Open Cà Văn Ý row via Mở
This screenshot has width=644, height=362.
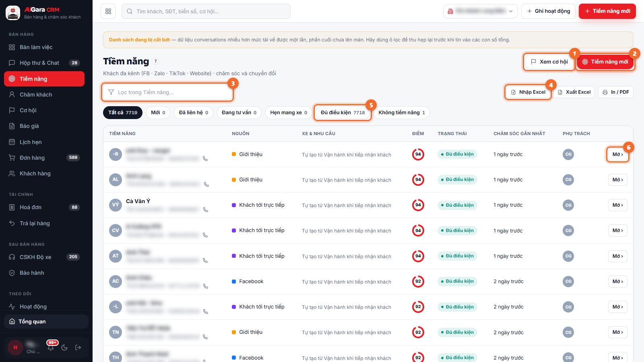[617, 205]
